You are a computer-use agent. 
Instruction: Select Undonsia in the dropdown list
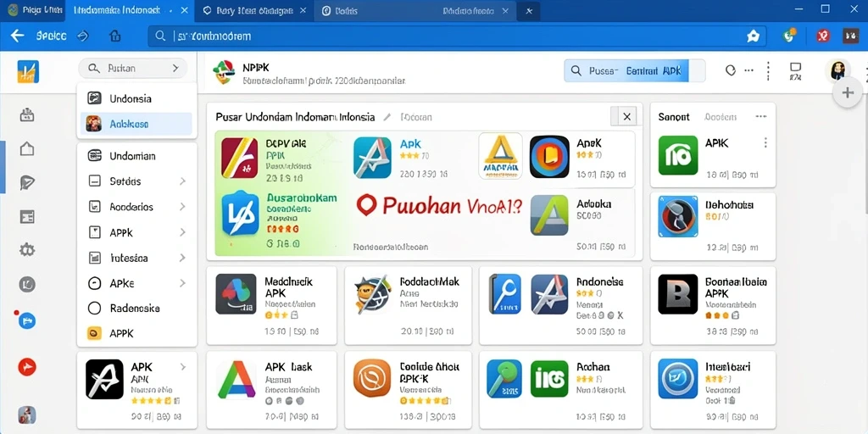pos(136,98)
